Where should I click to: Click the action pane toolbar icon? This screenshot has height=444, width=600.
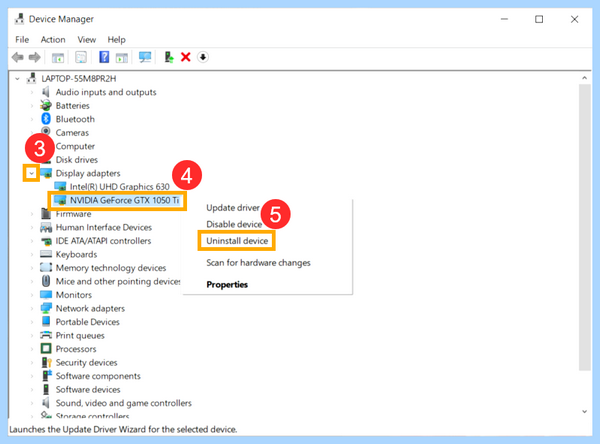click(x=122, y=58)
